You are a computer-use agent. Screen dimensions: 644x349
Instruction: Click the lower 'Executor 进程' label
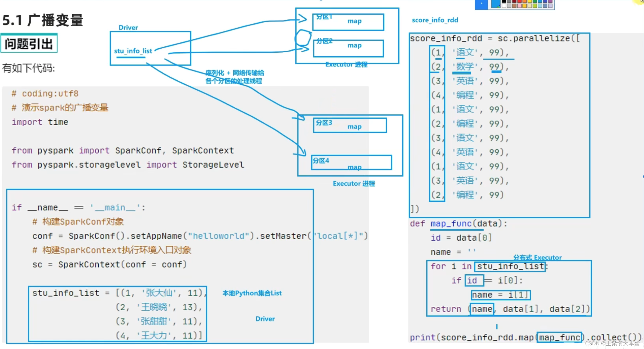tap(354, 183)
